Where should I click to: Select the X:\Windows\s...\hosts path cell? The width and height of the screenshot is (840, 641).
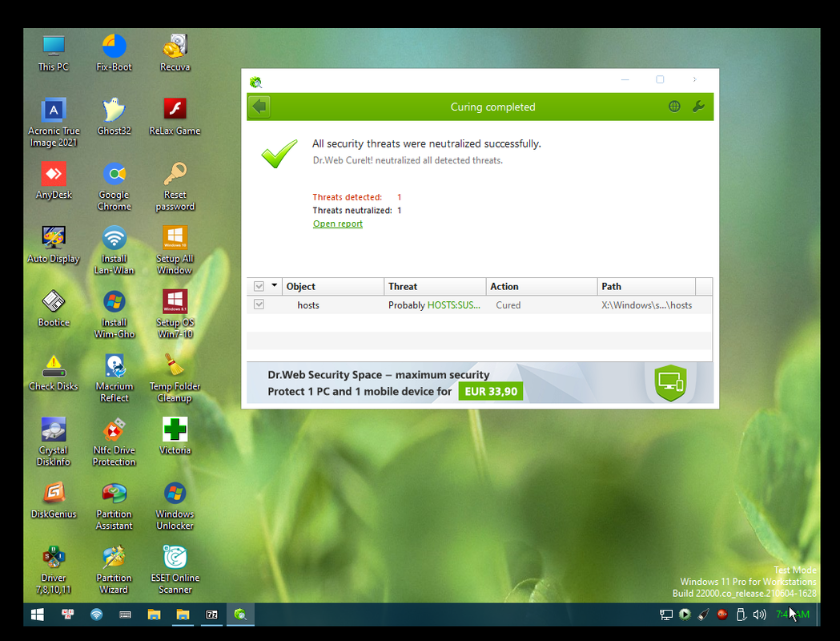tap(646, 305)
